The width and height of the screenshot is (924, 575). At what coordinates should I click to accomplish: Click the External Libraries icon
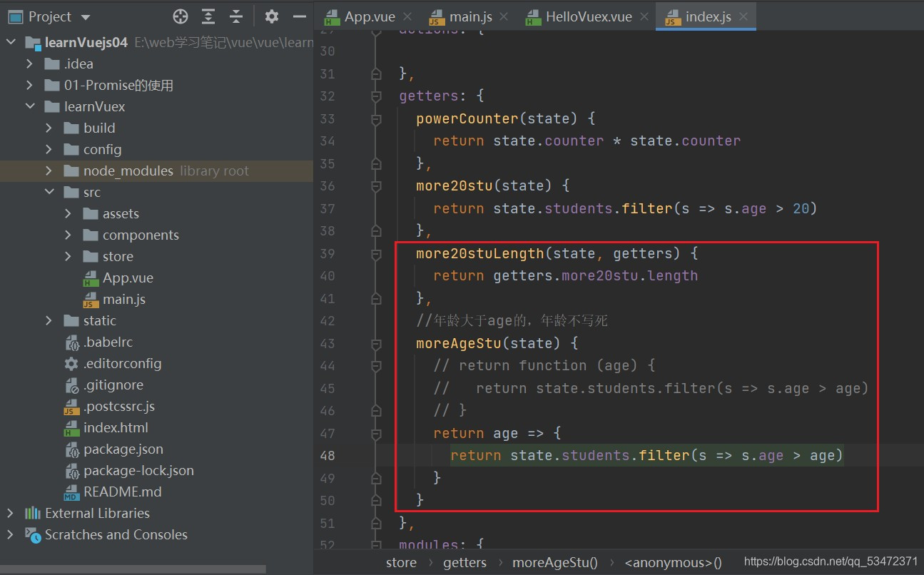33,513
